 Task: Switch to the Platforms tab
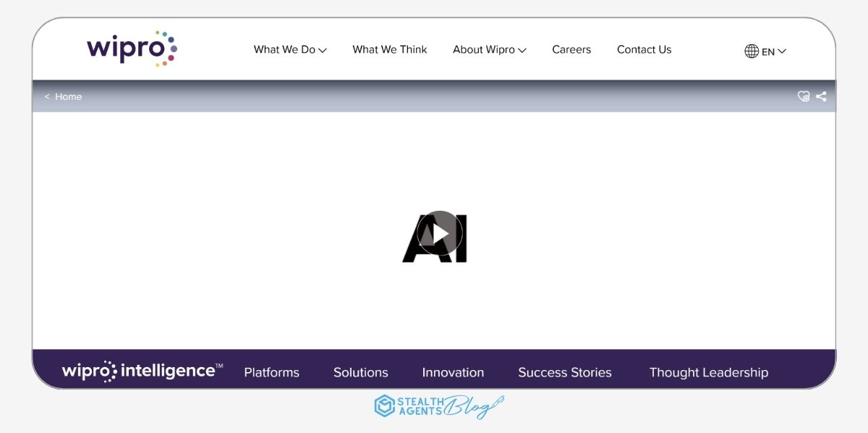(x=271, y=373)
